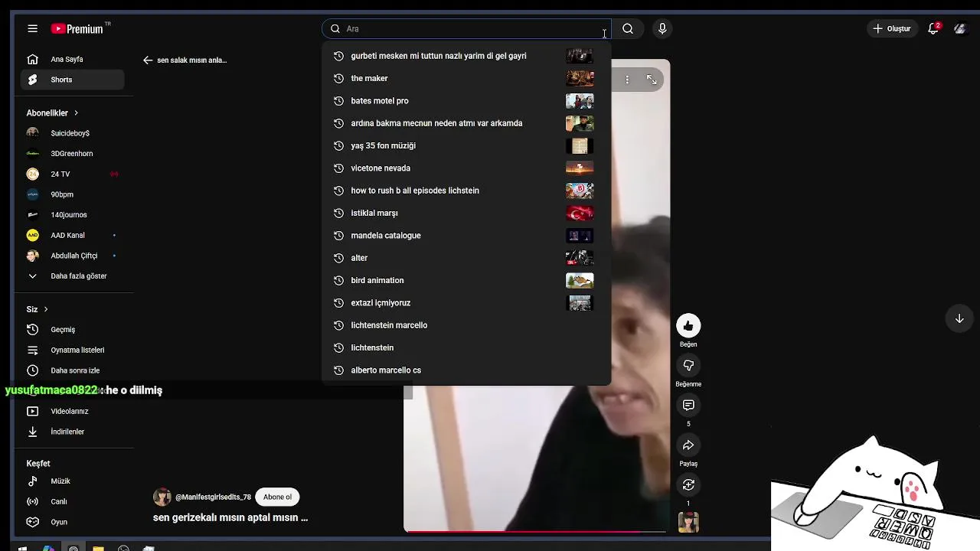Toggle Shorts fullscreen expand icon

coord(652,80)
